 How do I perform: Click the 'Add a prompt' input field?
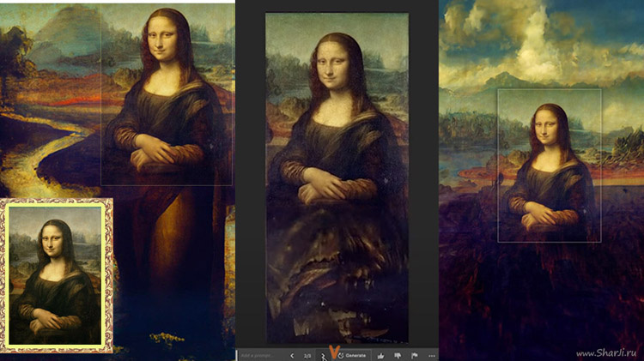click(x=261, y=356)
